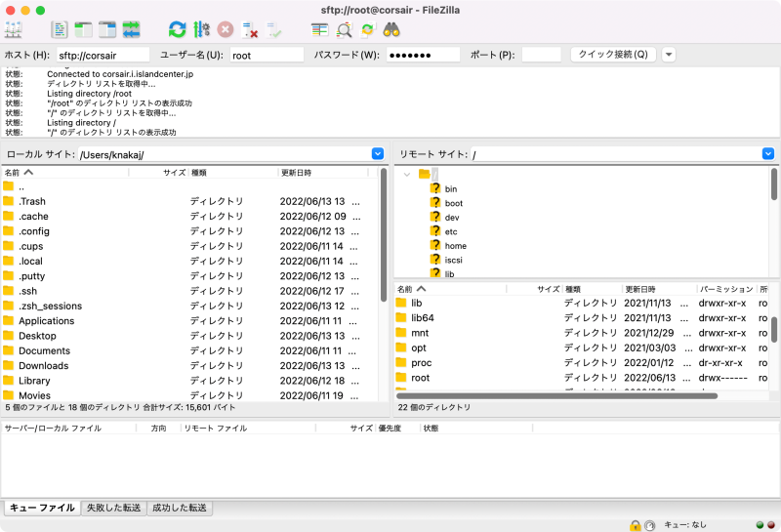
Task: Click the Port input field
Action: (541, 55)
